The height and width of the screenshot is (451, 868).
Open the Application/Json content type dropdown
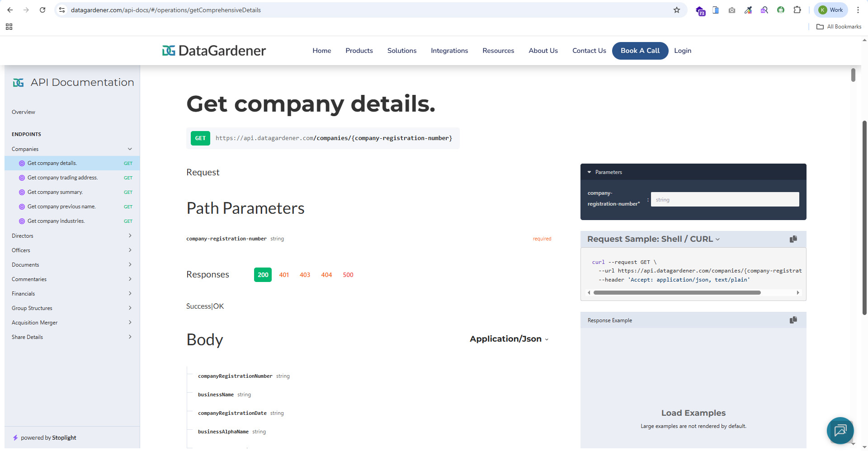509,339
